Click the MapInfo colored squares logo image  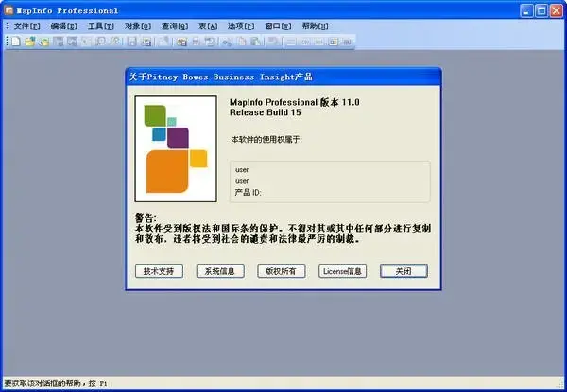(x=176, y=149)
